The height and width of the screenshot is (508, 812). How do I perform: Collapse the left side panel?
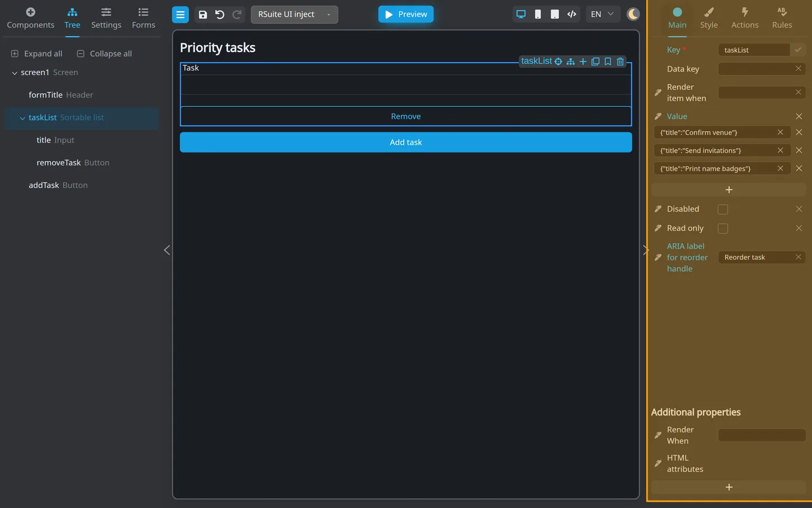(x=167, y=250)
